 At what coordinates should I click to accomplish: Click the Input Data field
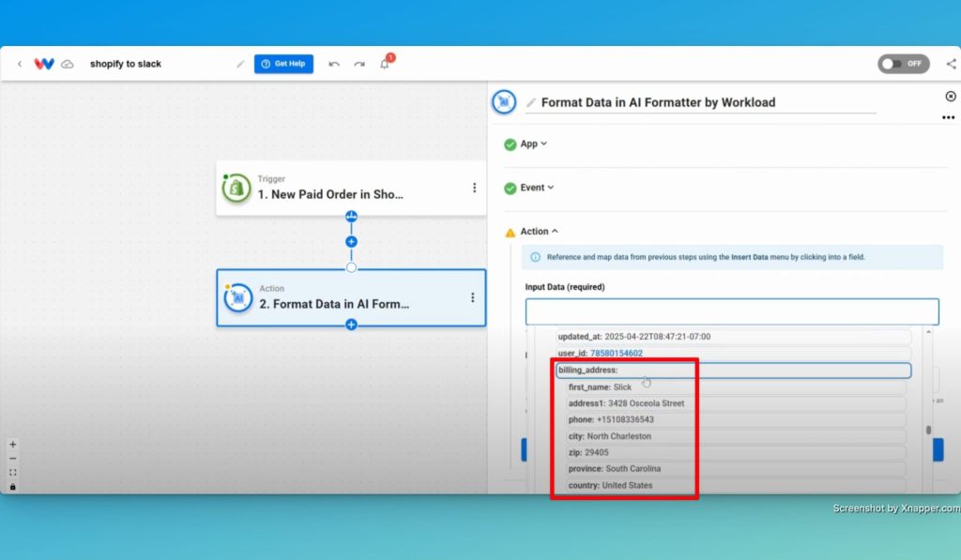click(x=732, y=311)
